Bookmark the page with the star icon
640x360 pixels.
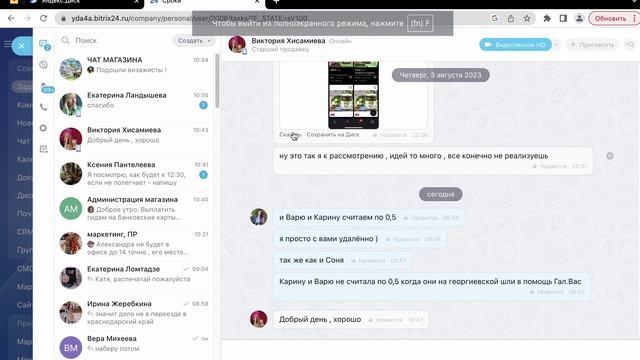527,18
